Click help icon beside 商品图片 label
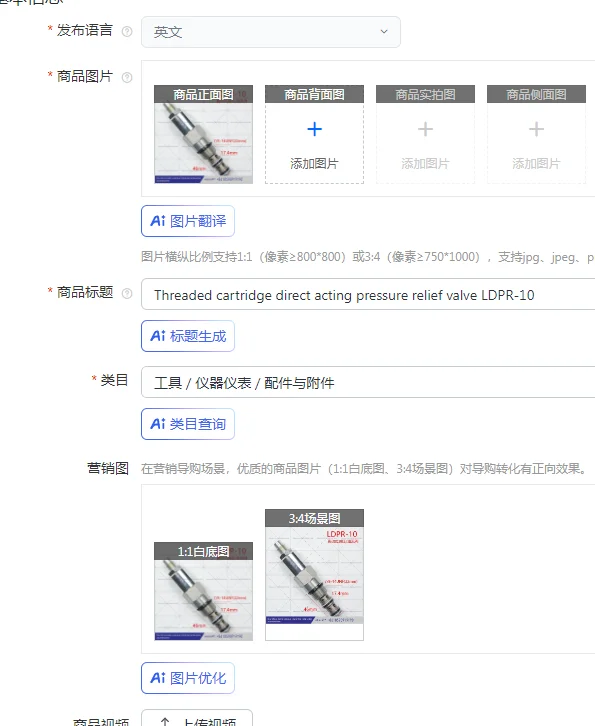 tap(127, 77)
